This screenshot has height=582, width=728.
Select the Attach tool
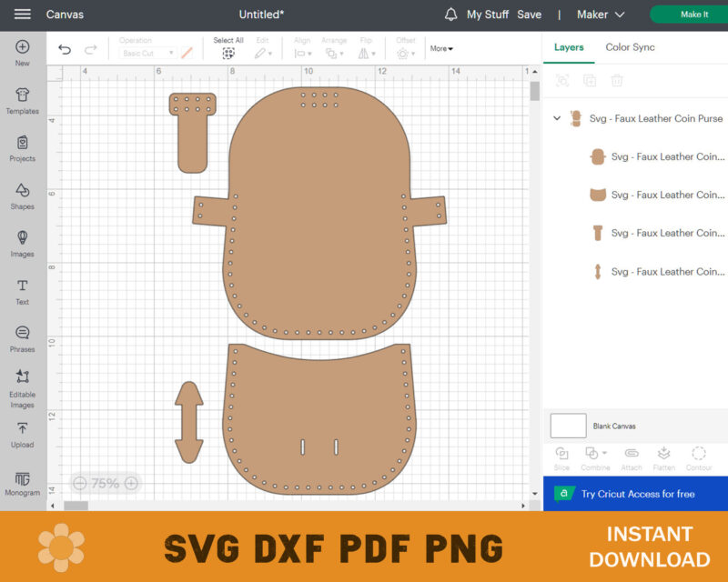coord(631,455)
